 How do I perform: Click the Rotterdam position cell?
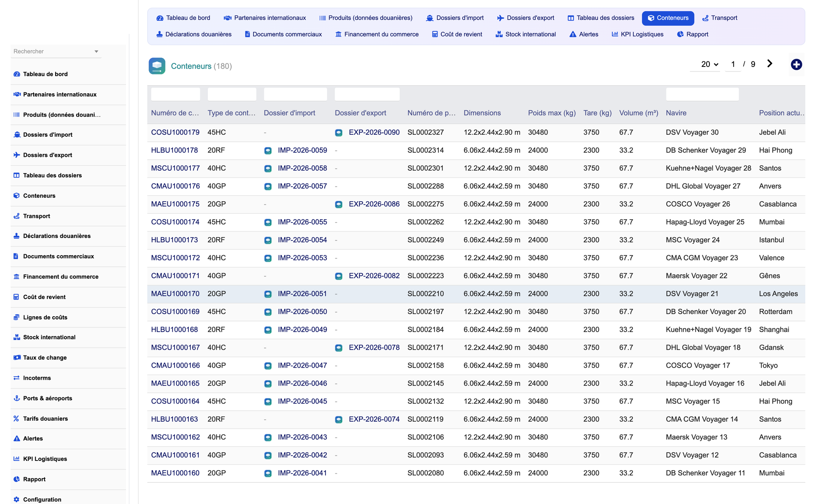click(x=776, y=312)
